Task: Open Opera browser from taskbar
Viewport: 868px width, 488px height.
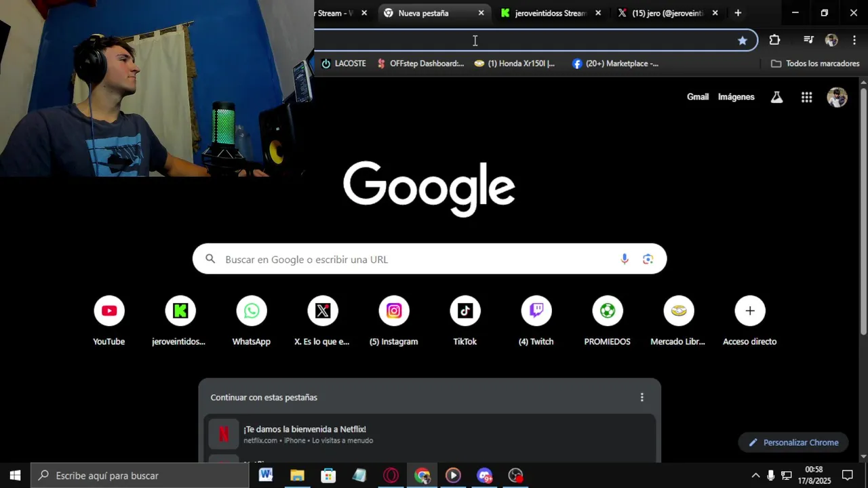Action: (391, 475)
